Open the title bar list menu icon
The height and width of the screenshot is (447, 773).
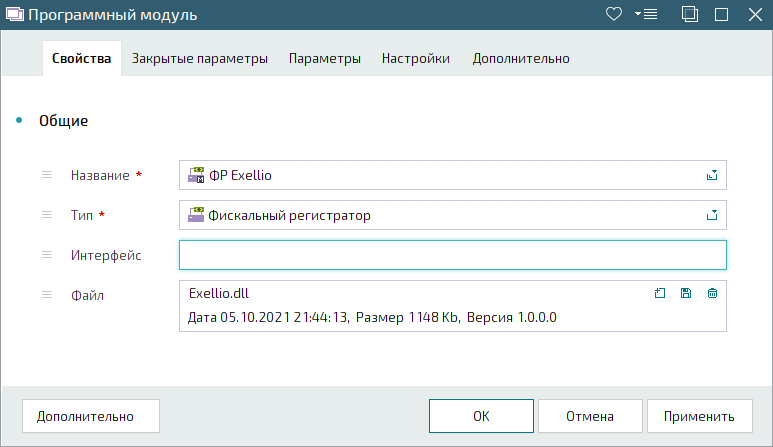(x=646, y=14)
